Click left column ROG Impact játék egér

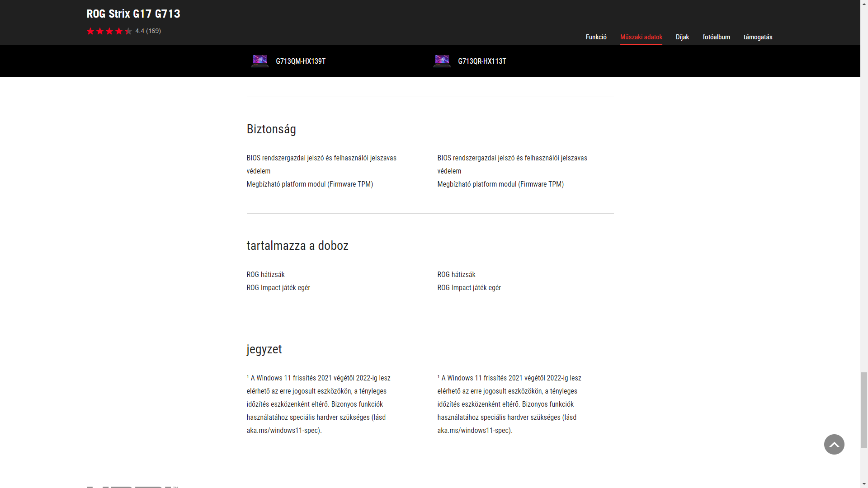[278, 288]
